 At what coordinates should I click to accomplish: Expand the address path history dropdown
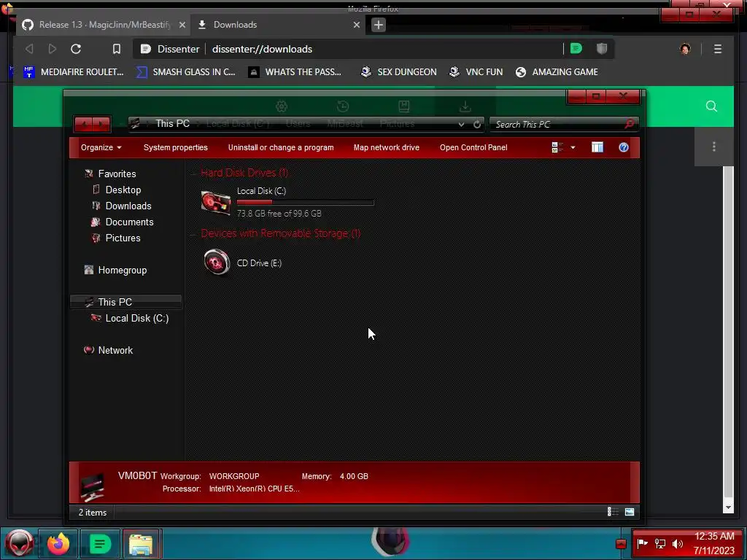tap(461, 124)
